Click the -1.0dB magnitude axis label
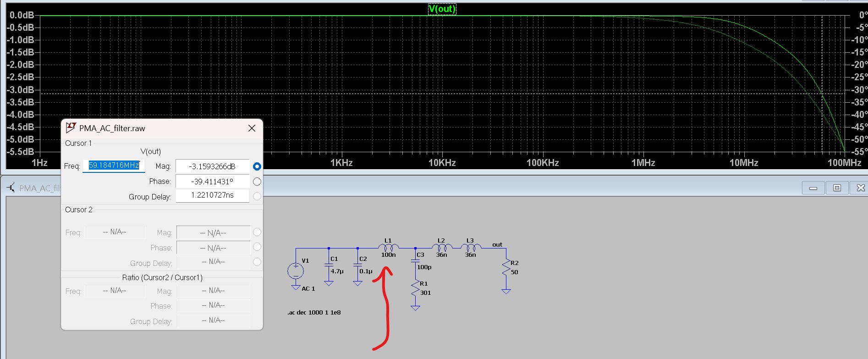The image size is (868, 359). pos(20,40)
